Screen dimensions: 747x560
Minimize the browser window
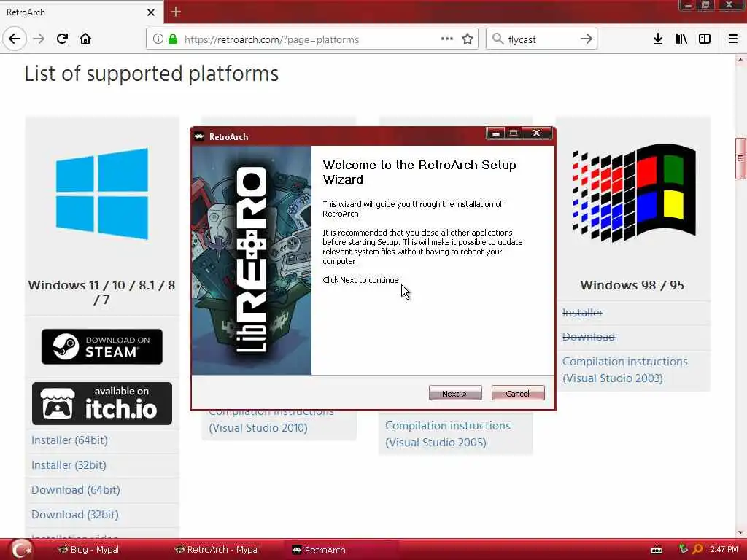[x=687, y=6]
